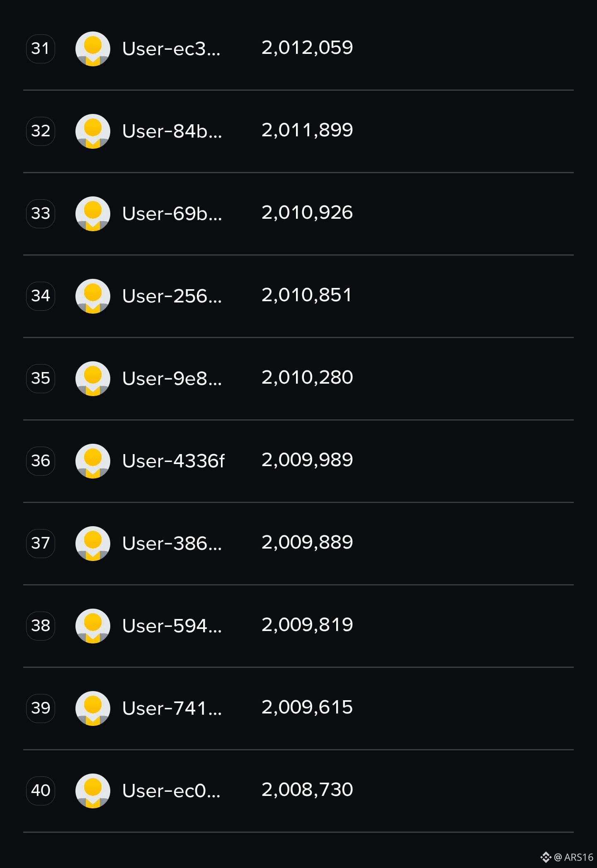This screenshot has height=868, width=597.
Task: Select the 2,008,730 score entry
Action: (x=307, y=790)
